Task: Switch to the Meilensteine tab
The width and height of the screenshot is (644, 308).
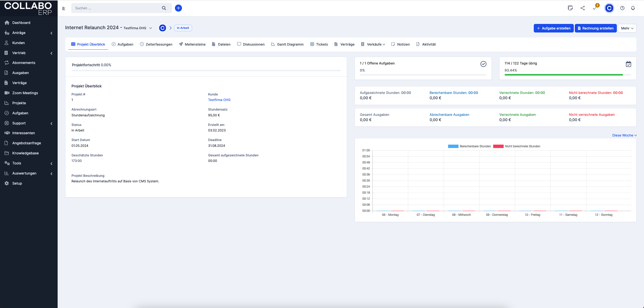Action: coord(192,44)
